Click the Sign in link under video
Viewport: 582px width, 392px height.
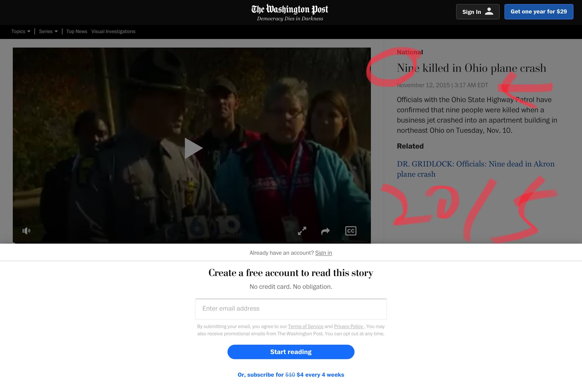pos(323,253)
